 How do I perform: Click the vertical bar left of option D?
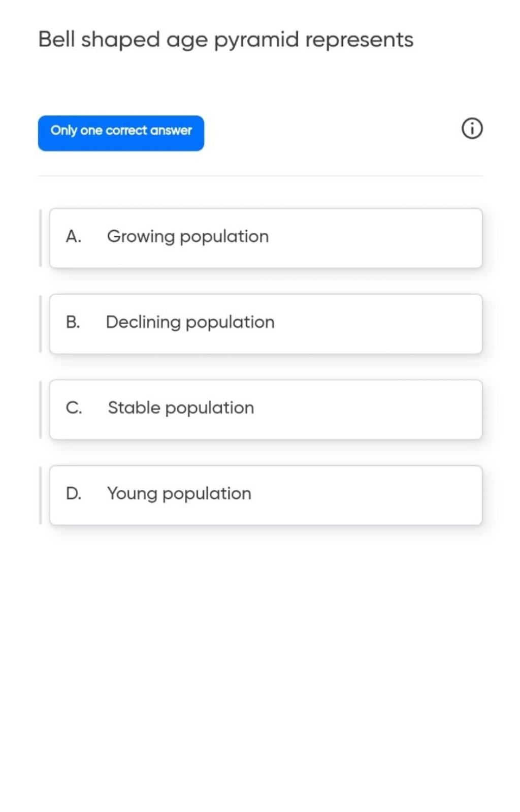coord(41,495)
